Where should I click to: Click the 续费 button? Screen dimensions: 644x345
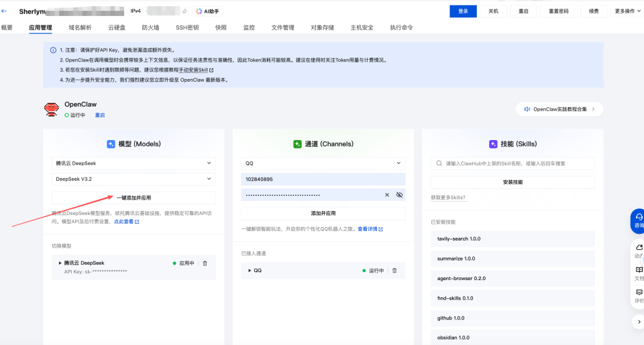[x=594, y=11]
